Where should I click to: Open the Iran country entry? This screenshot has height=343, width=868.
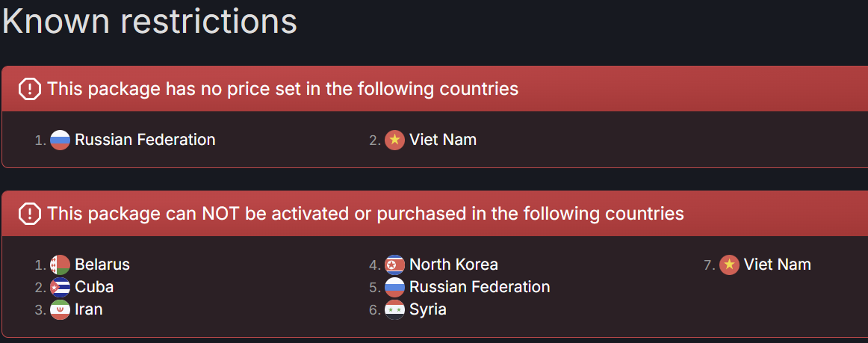[89, 309]
